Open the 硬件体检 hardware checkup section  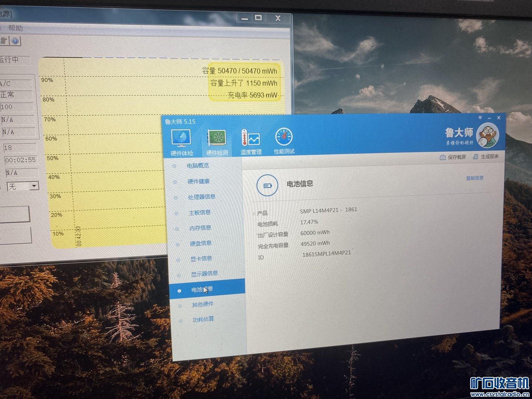tap(181, 143)
